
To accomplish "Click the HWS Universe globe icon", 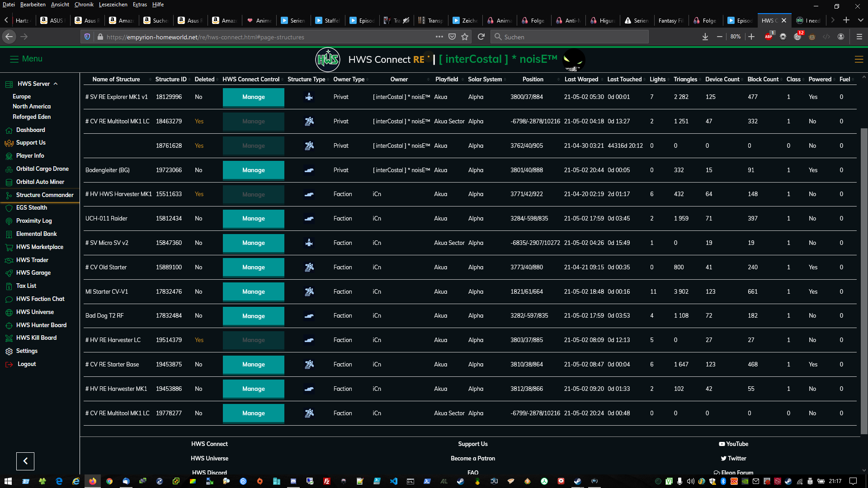I will pyautogui.click(x=9, y=312).
